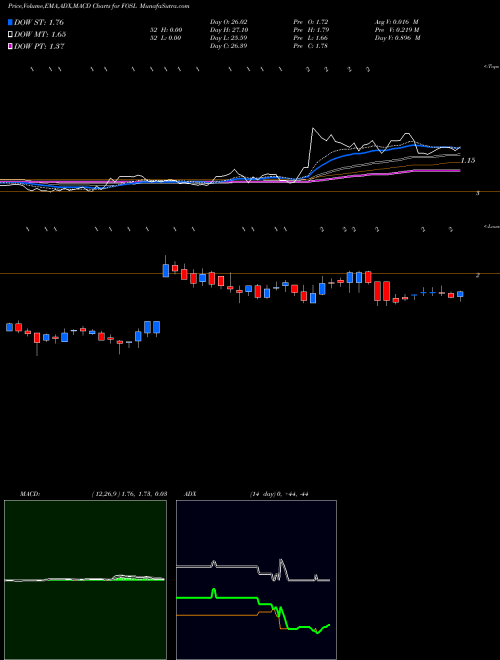Select the 'DOW MT: 1.63' label
500x660 pixels.
click(x=40, y=35)
